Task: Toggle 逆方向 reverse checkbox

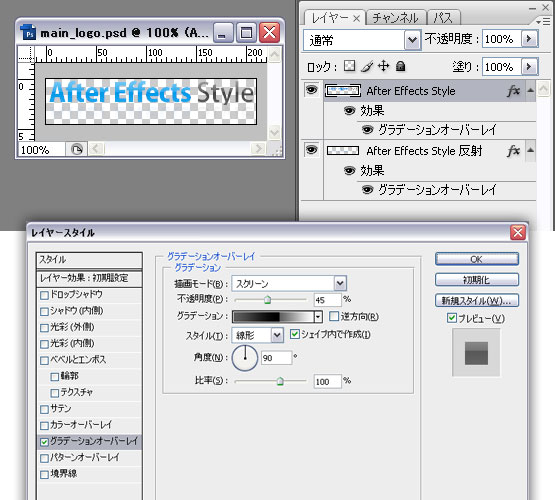Action: point(334,316)
